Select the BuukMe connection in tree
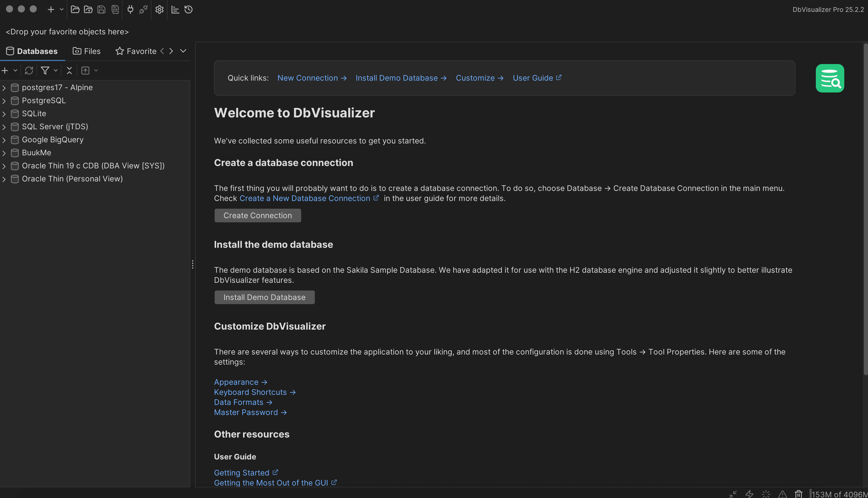Screen dimensions: 868x498 [36, 153]
